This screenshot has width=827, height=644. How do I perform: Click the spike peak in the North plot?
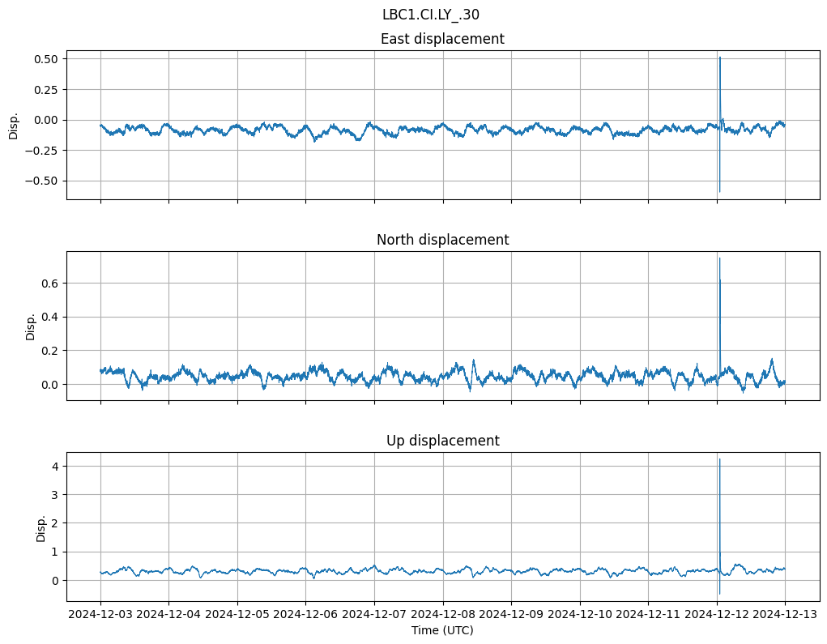[x=719, y=258]
